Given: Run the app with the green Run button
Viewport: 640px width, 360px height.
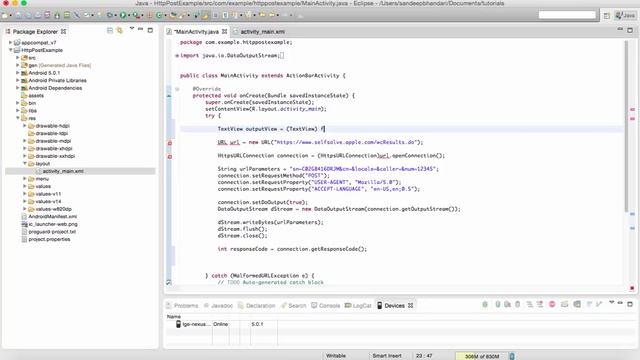Looking at the screenshot, I should (122, 15).
